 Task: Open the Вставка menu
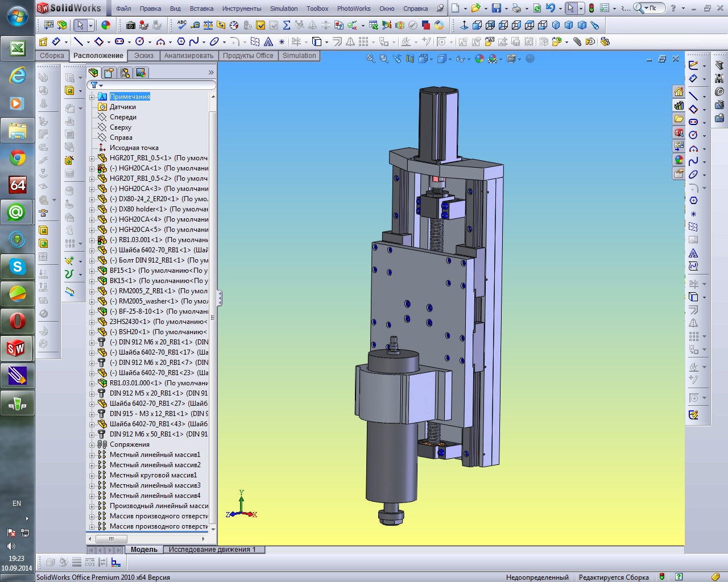click(x=201, y=9)
